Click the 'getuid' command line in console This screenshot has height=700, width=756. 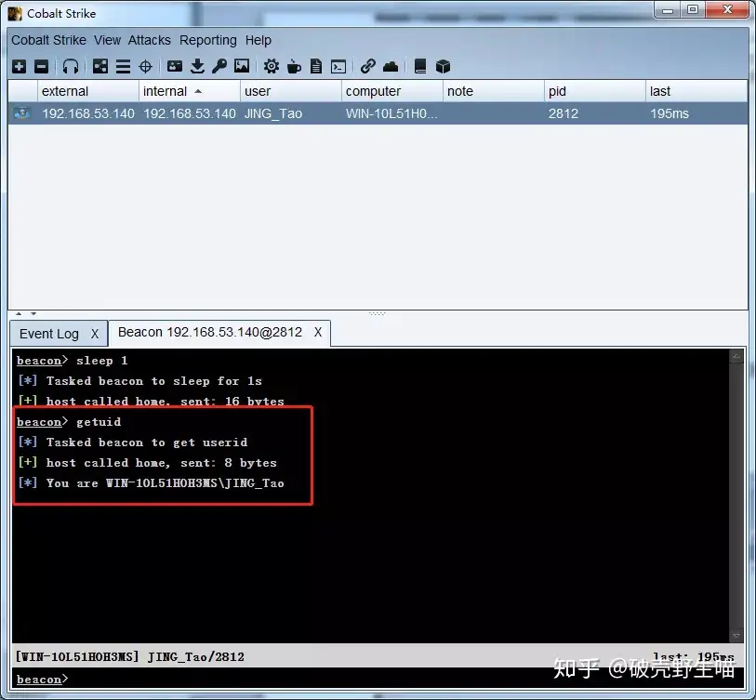click(x=69, y=422)
